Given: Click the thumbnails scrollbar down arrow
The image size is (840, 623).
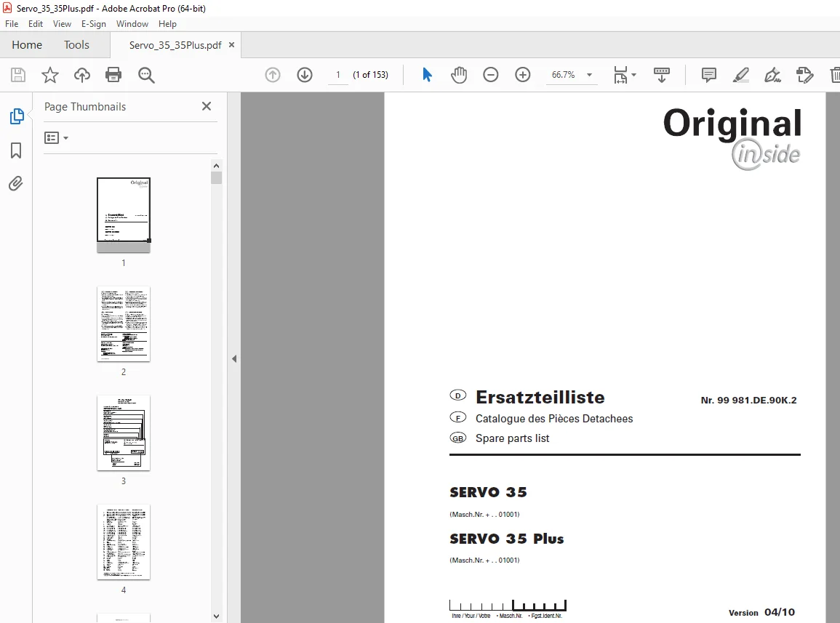Looking at the screenshot, I should pyautogui.click(x=217, y=616).
